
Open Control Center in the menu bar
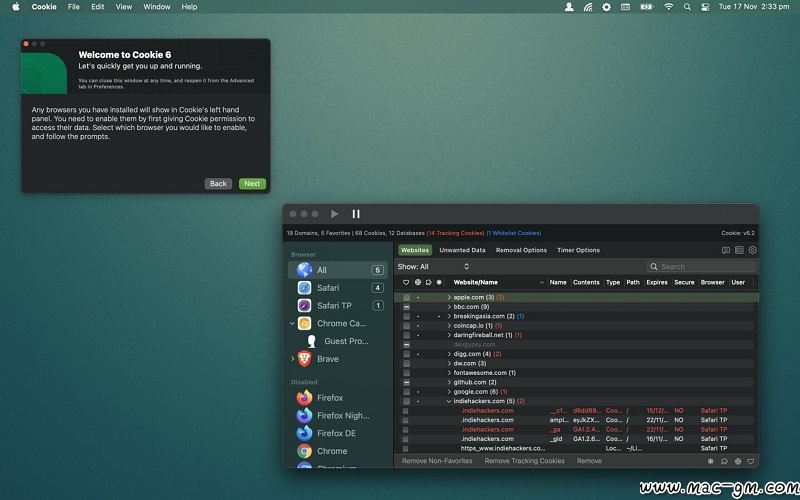pyautogui.click(x=705, y=7)
